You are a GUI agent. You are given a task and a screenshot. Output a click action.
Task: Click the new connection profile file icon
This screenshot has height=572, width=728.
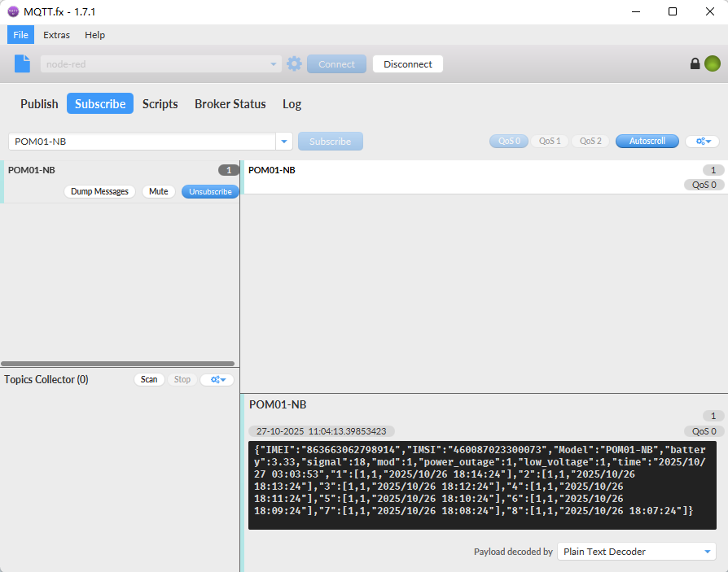(x=22, y=63)
